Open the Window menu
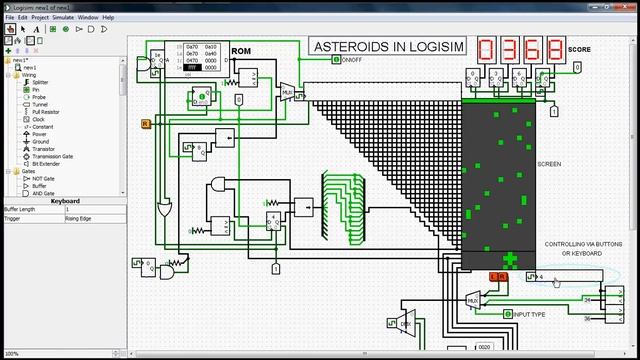Viewport: 640px width, 360px height. (x=88, y=18)
